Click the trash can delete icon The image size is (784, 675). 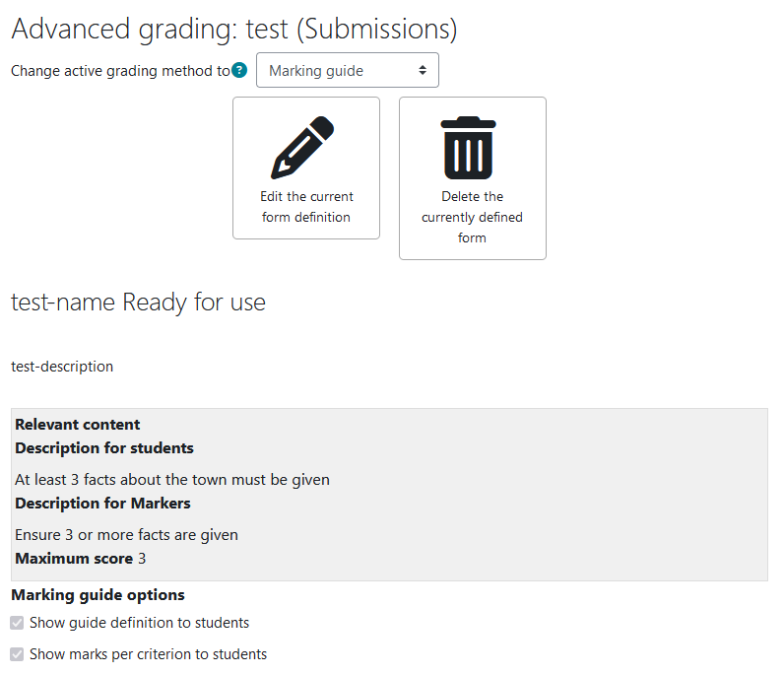468,148
